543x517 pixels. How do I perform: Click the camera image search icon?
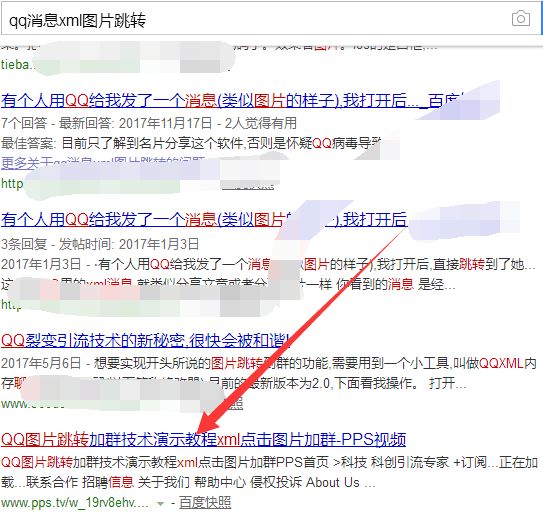coord(520,19)
